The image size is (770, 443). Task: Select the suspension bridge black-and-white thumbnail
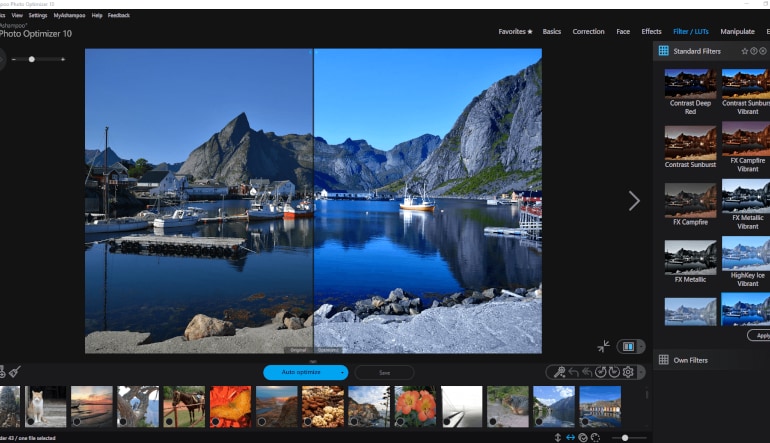click(x=462, y=406)
